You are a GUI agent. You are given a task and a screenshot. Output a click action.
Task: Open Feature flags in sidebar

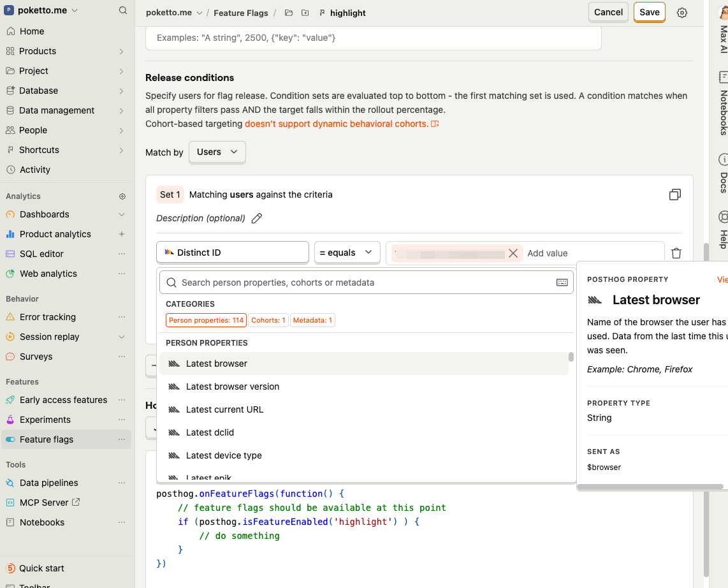[x=47, y=439]
